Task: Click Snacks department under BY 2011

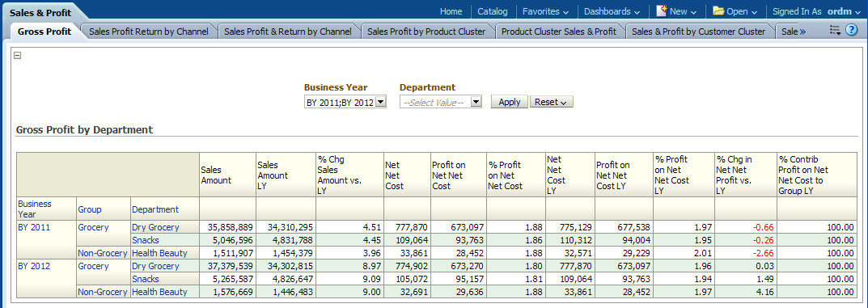Action: click(145, 240)
